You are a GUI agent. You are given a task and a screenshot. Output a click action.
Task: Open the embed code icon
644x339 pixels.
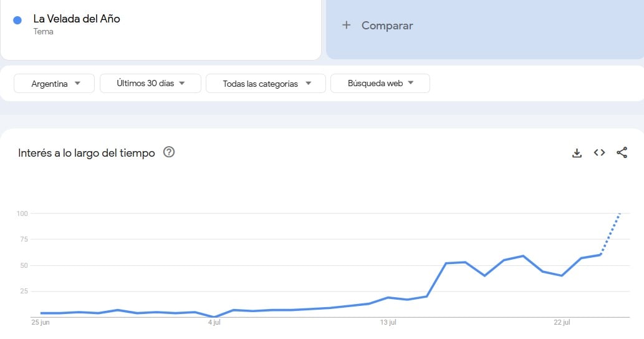(x=599, y=152)
